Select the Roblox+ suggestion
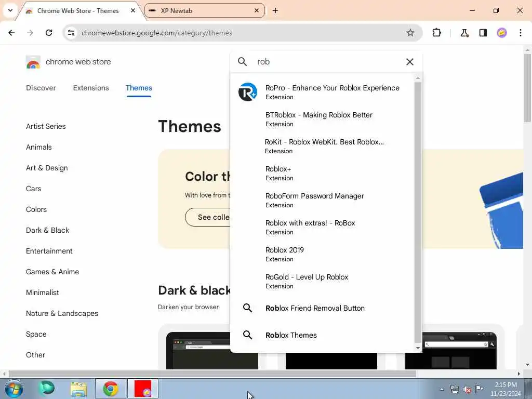Screen dimensions: 532x399 (322, 173)
